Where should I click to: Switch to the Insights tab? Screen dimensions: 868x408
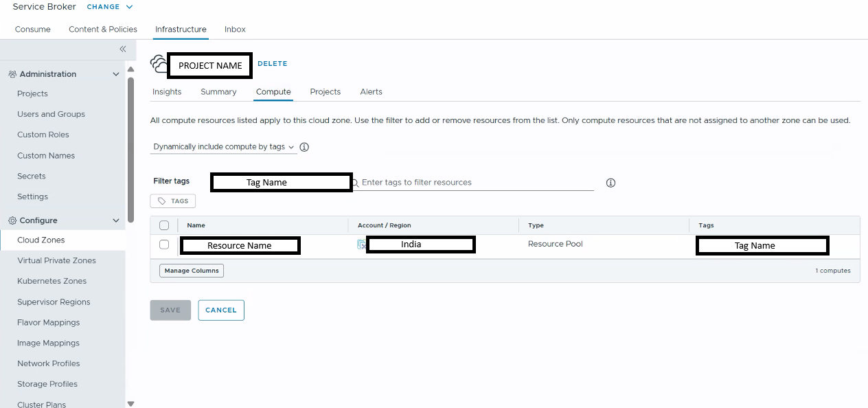[x=167, y=92]
